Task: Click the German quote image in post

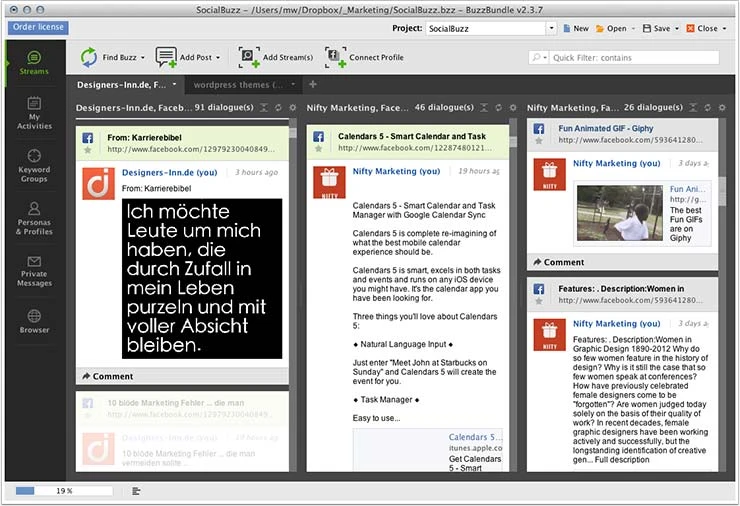Action: [x=202, y=278]
